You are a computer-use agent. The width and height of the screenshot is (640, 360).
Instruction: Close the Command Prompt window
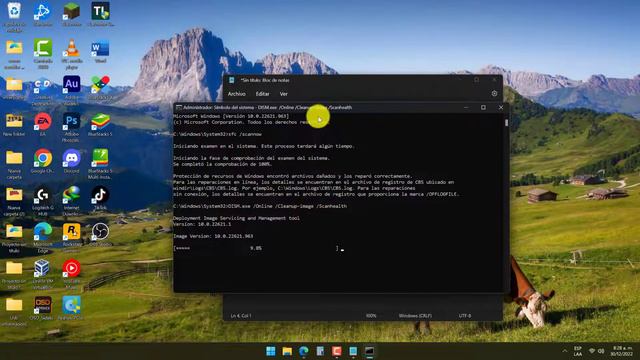[501, 107]
